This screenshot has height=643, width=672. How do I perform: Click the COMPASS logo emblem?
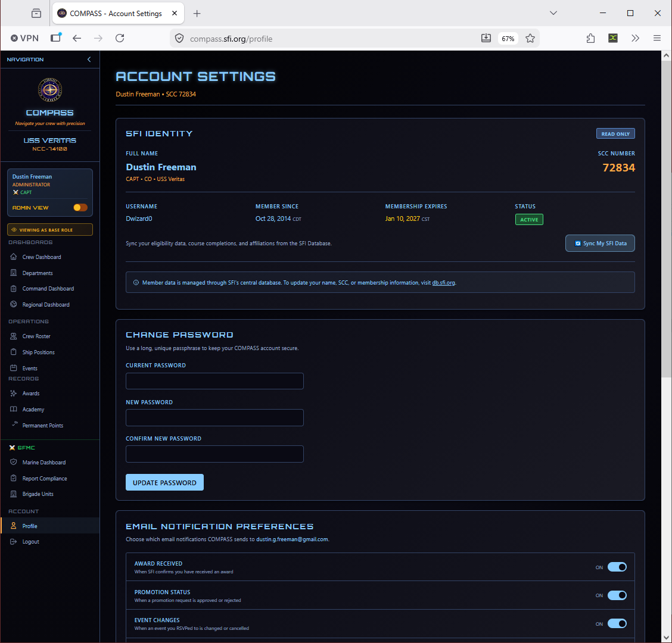point(50,90)
